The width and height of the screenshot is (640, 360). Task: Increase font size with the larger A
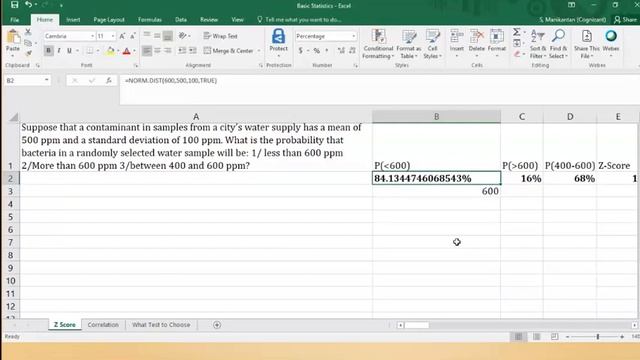pyautogui.click(x=122, y=36)
